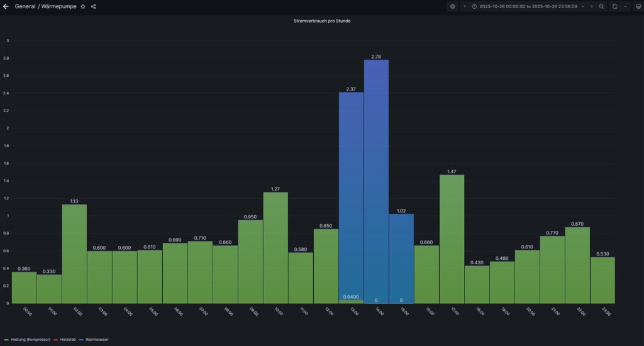Select the 1.47 green bar at 17:00
This screenshot has height=346, width=644.
tap(452, 239)
